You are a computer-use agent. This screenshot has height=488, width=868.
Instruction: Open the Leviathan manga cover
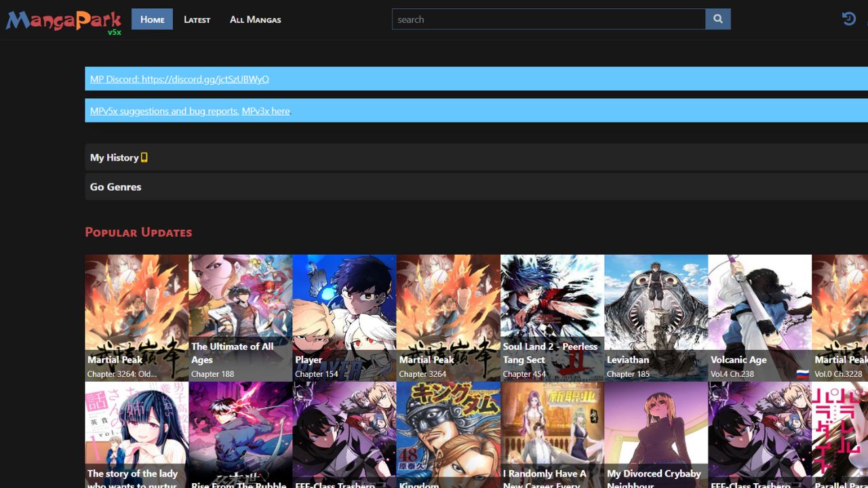pos(656,298)
